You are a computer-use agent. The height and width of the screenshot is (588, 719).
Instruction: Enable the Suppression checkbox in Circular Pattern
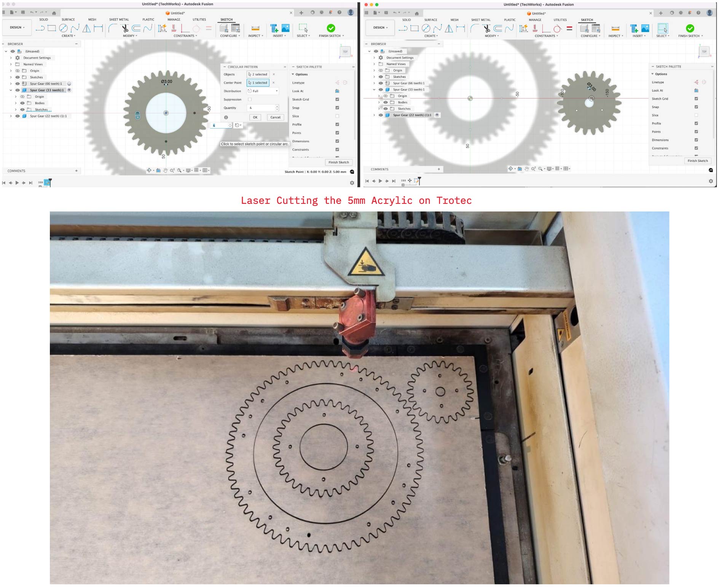coord(250,100)
